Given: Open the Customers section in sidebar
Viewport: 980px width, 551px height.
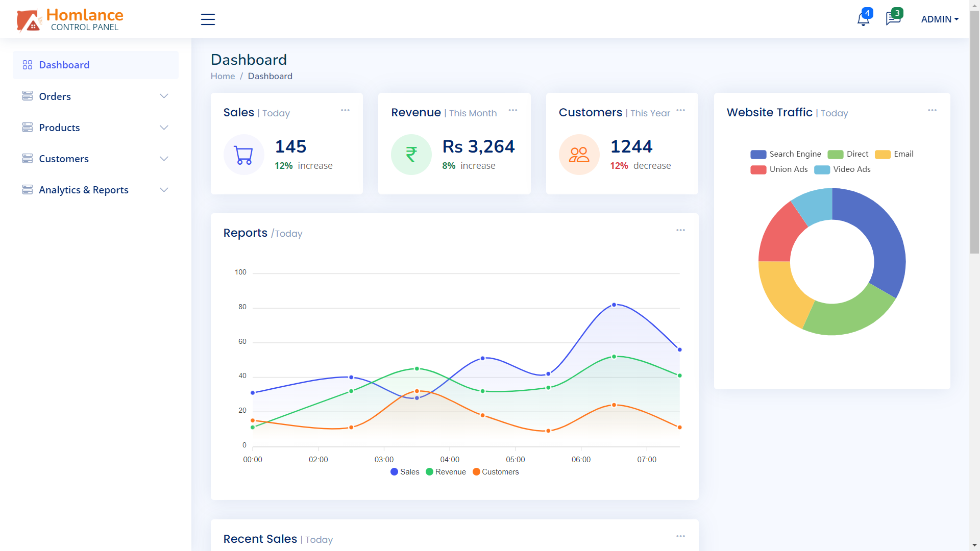Looking at the screenshot, I should (64, 159).
